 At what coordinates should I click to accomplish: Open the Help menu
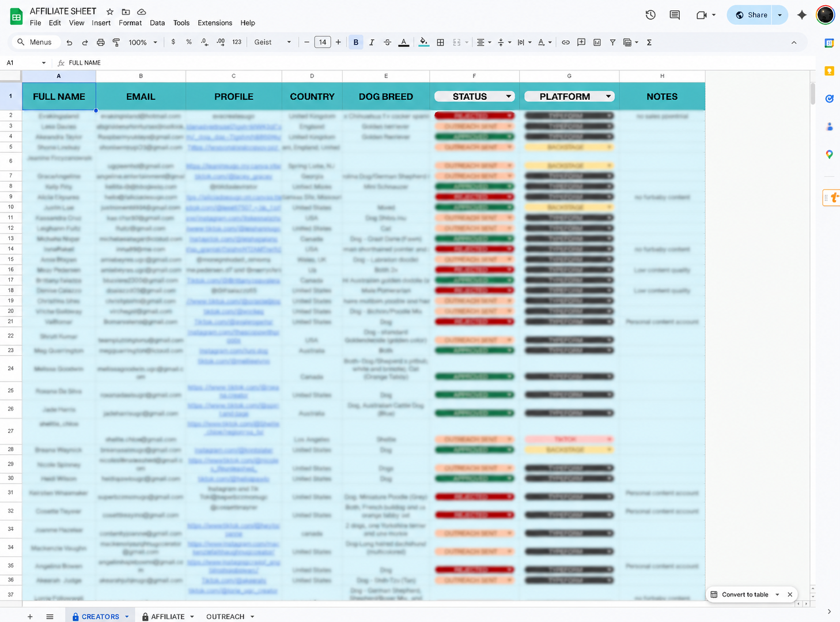pyautogui.click(x=248, y=23)
